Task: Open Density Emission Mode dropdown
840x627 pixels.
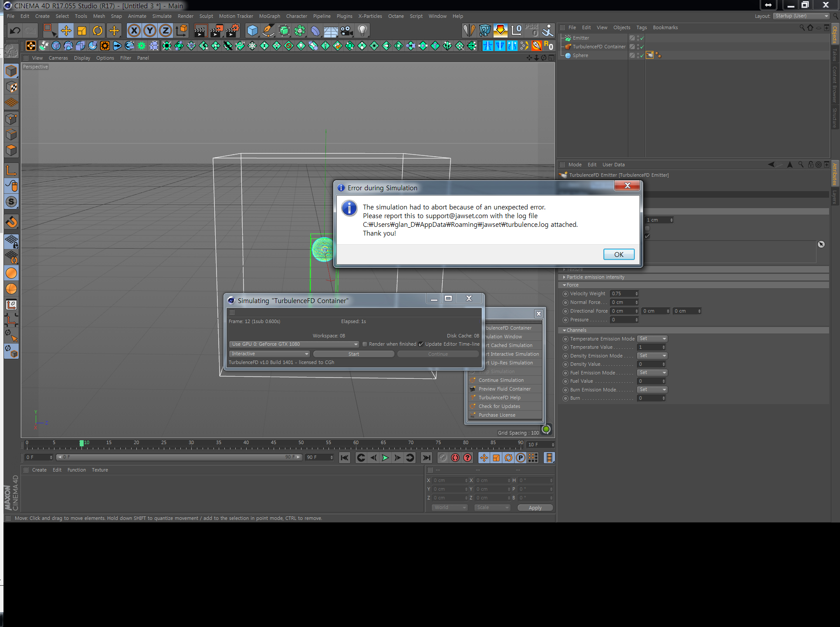Action: pyautogui.click(x=652, y=356)
